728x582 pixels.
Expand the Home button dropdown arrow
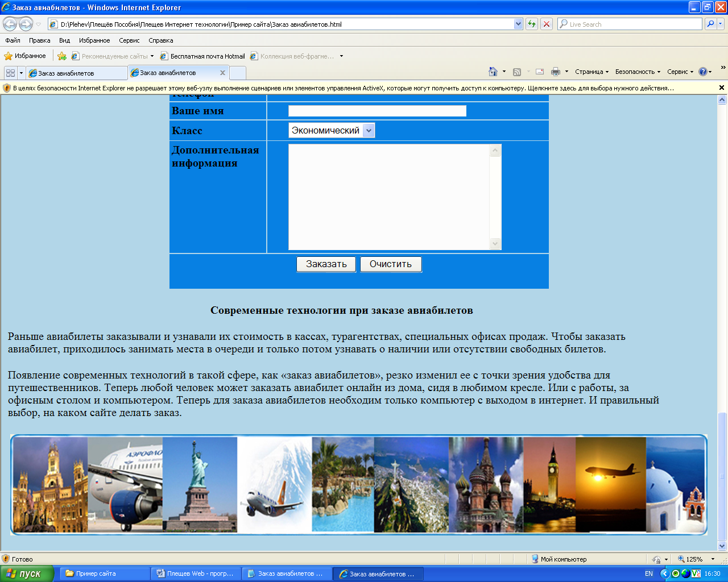click(x=504, y=72)
